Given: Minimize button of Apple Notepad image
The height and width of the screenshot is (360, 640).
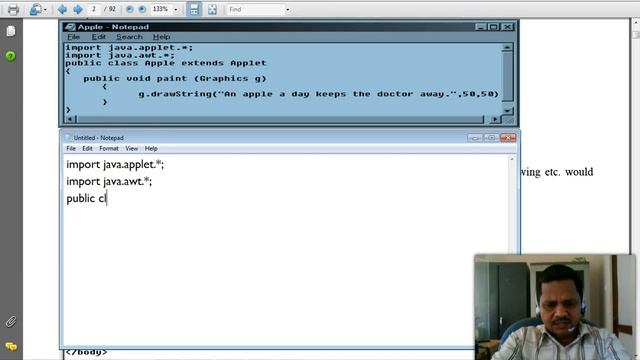Looking at the screenshot, I should [480, 27].
